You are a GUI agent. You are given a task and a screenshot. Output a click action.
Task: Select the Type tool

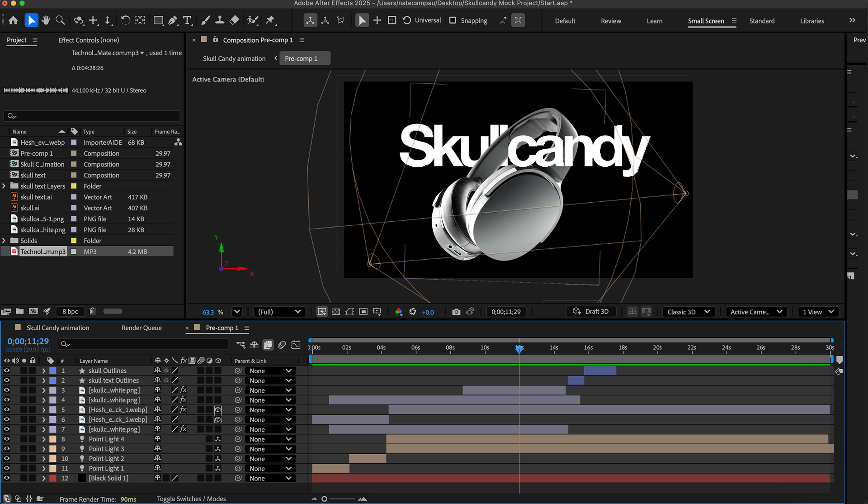point(187,20)
